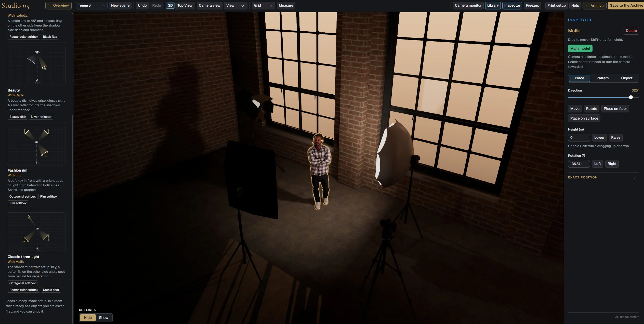Undo the last action
644x324 pixels.
coord(142,6)
